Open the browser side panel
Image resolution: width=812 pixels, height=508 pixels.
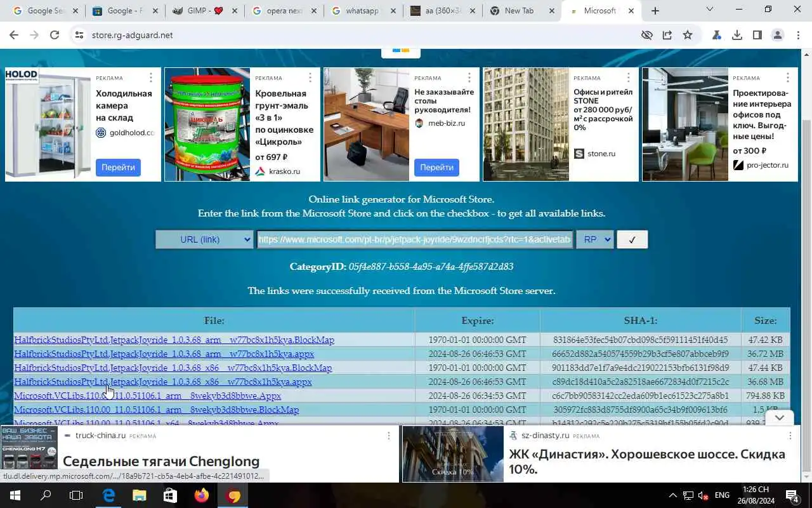click(x=757, y=36)
